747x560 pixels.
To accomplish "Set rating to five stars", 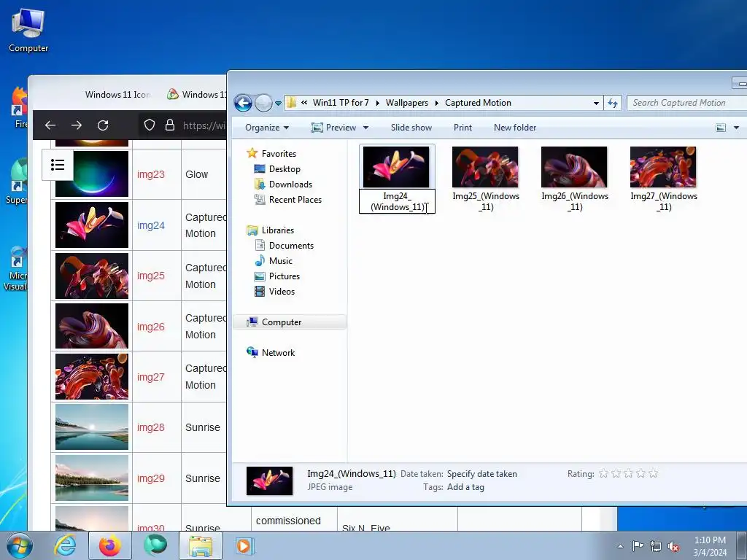I will pyautogui.click(x=653, y=474).
